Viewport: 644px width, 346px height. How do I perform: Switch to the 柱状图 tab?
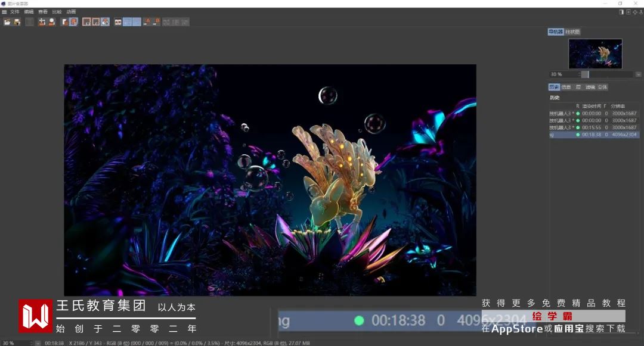coord(572,32)
